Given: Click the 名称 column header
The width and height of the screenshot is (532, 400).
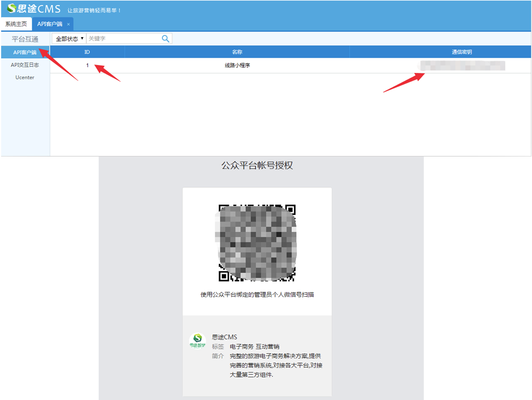Looking at the screenshot, I should tap(237, 52).
